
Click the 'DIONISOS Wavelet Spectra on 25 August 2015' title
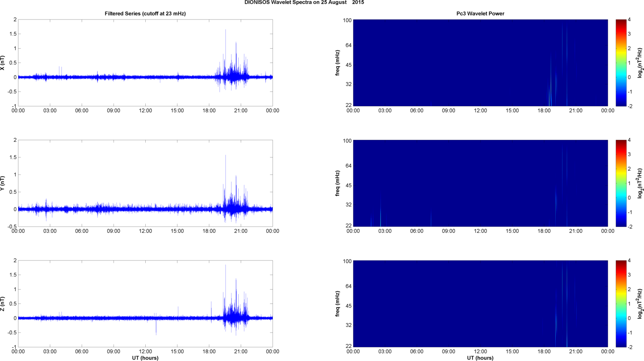click(304, 3)
